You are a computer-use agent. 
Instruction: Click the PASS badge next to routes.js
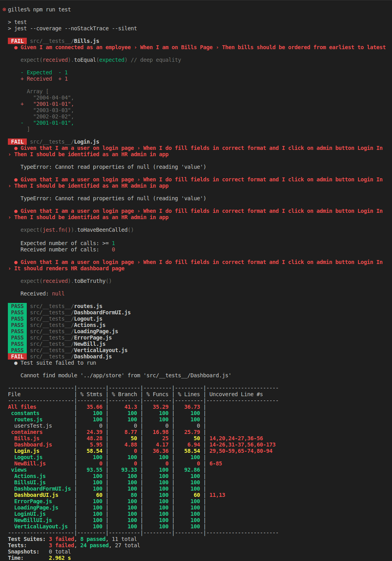coord(17,306)
